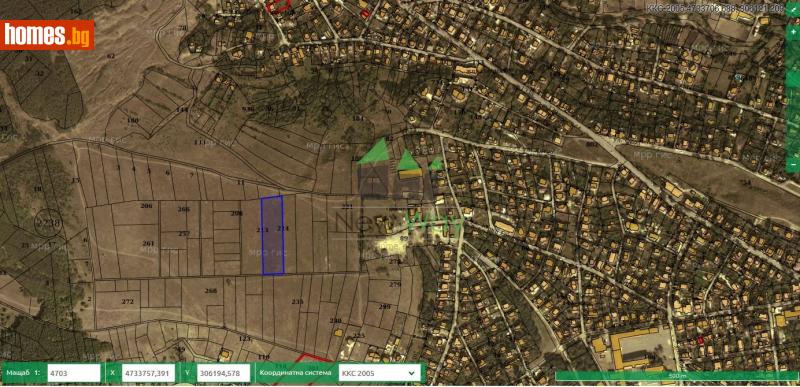The height and width of the screenshot is (387, 800).
Task: Click parcel label 299
Action: [385, 306]
